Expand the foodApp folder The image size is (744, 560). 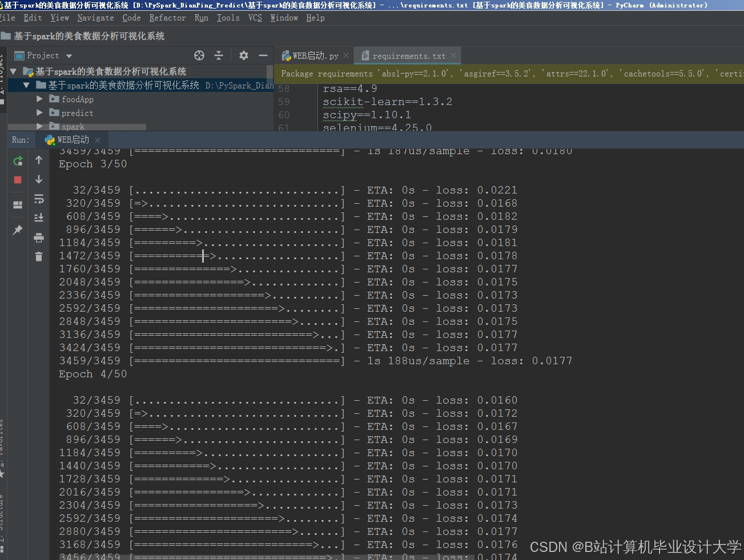coord(39,99)
